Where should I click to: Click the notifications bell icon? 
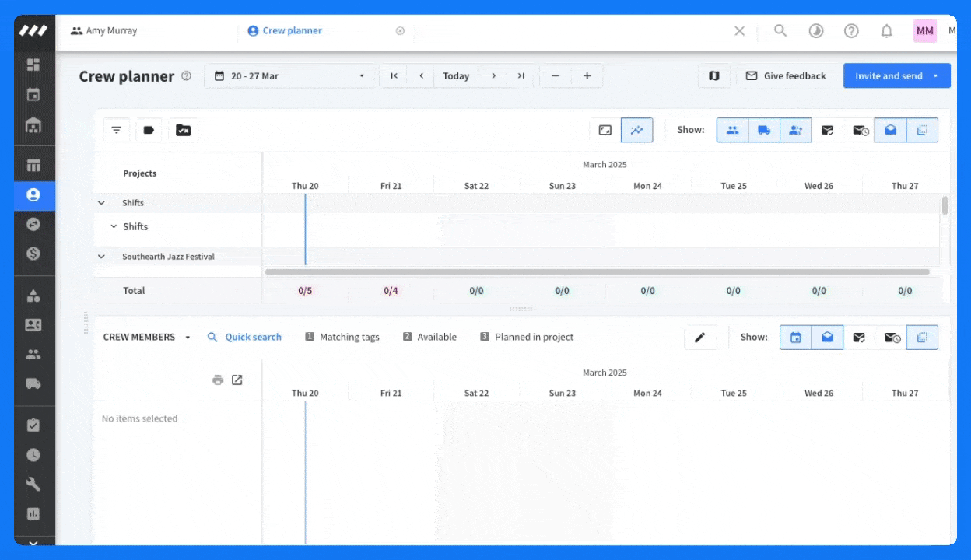pos(886,31)
